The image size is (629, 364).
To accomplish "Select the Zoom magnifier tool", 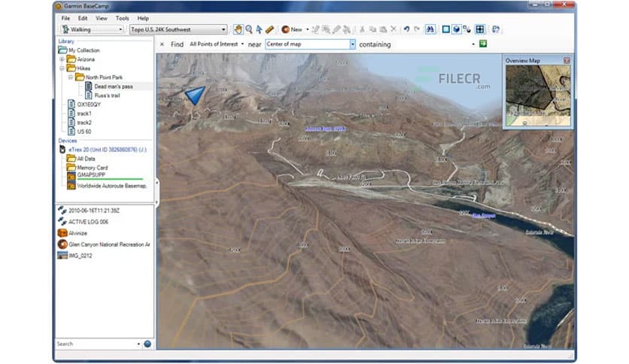I will (x=249, y=29).
